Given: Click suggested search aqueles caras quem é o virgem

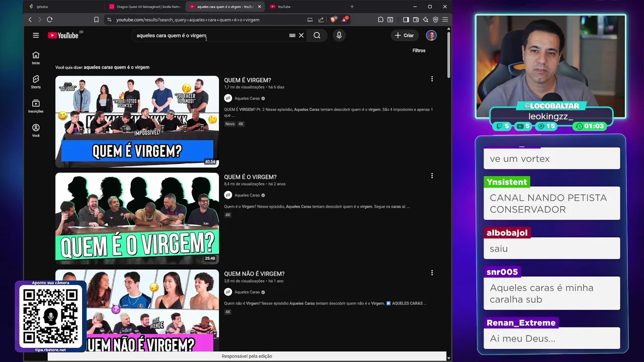Looking at the screenshot, I should point(117,67).
